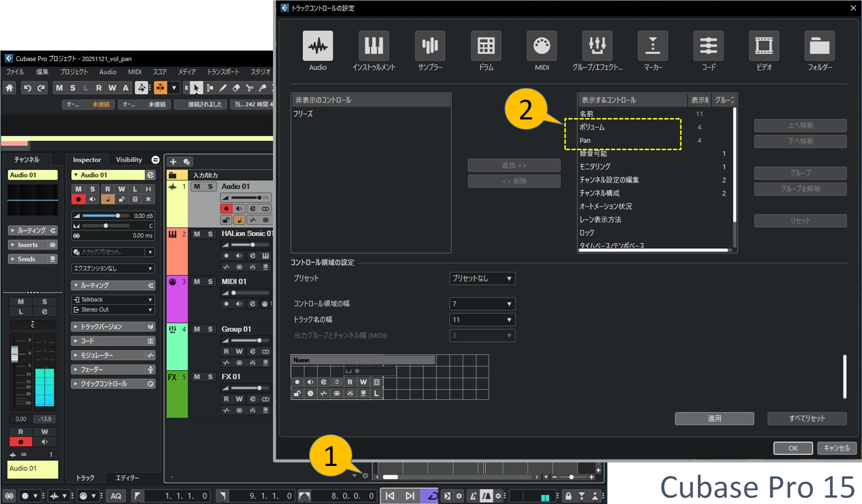Open the preset dropdown showing プリセットなし

point(482,278)
